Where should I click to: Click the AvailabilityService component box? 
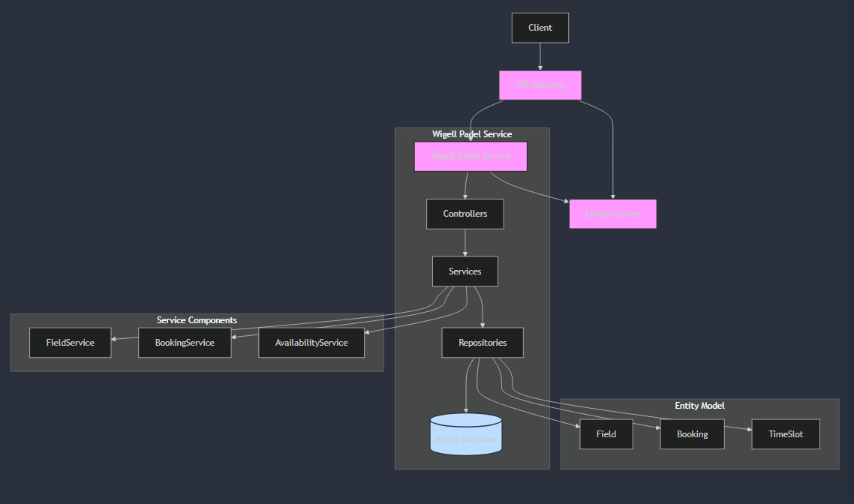(311, 343)
